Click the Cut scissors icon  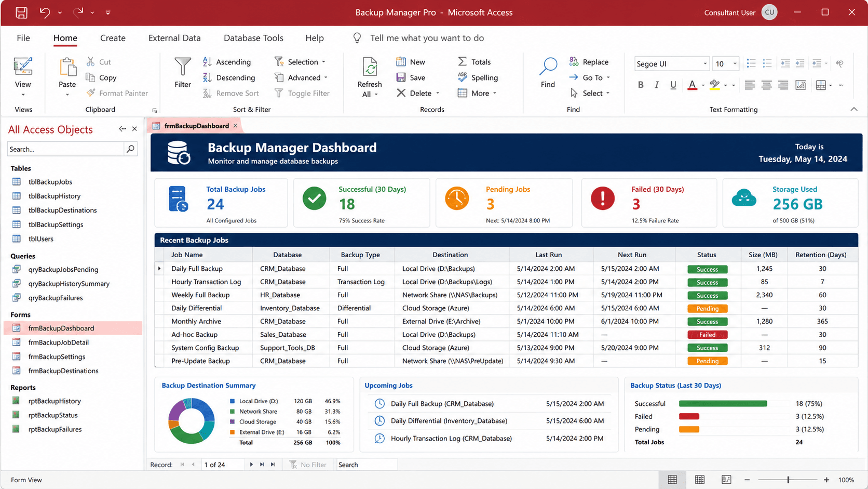coord(90,62)
